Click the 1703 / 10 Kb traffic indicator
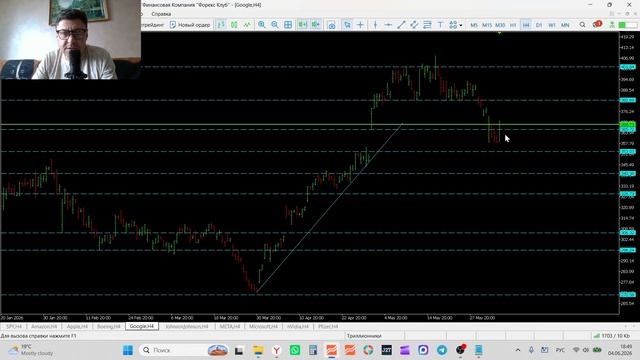This screenshot has width=640, height=360. 611,336
